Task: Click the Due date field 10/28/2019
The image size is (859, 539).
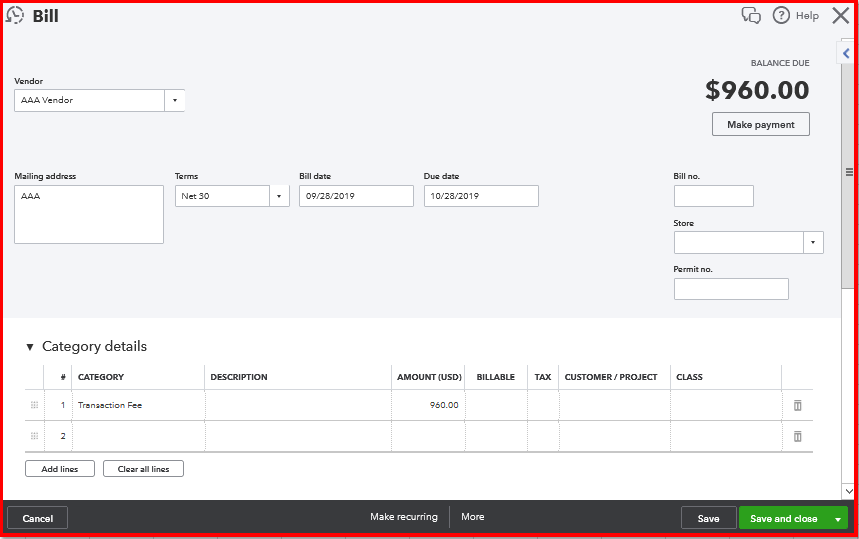Action: point(481,196)
